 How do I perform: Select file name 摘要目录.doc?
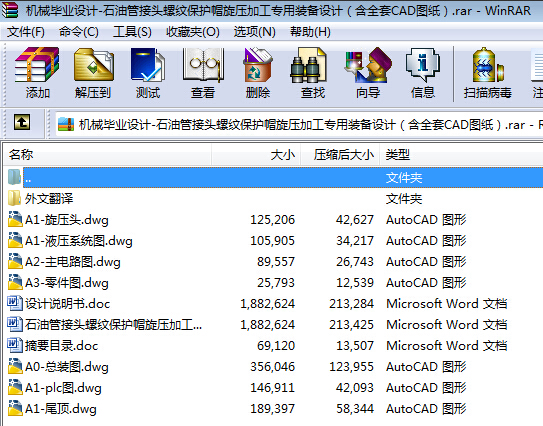pyautogui.click(x=62, y=346)
